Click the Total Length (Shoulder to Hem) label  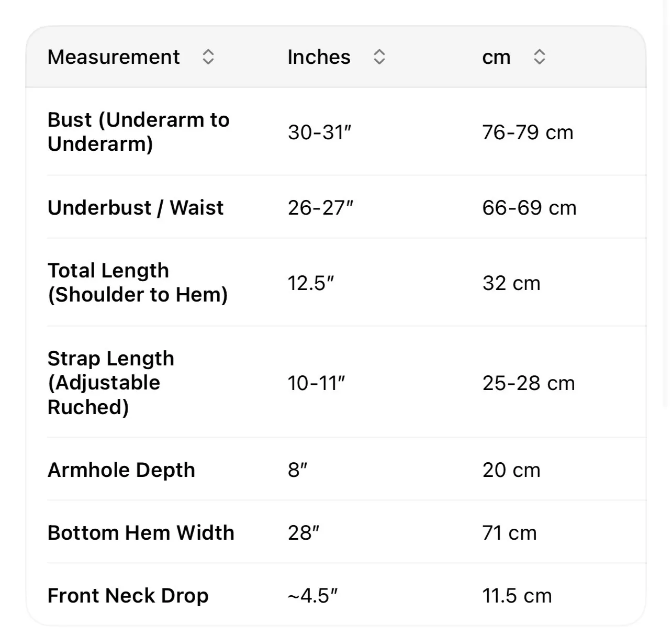(138, 282)
